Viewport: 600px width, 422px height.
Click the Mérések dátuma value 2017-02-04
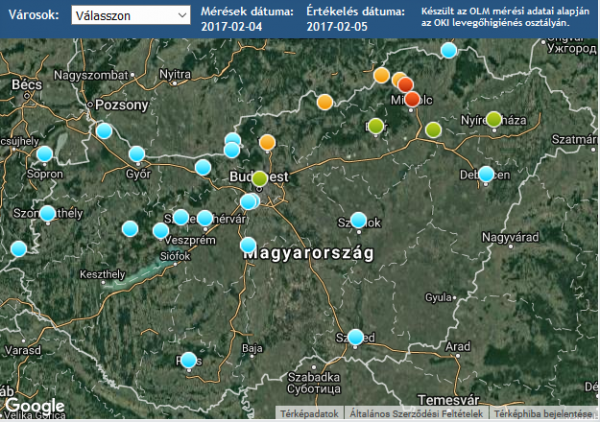(234, 27)
